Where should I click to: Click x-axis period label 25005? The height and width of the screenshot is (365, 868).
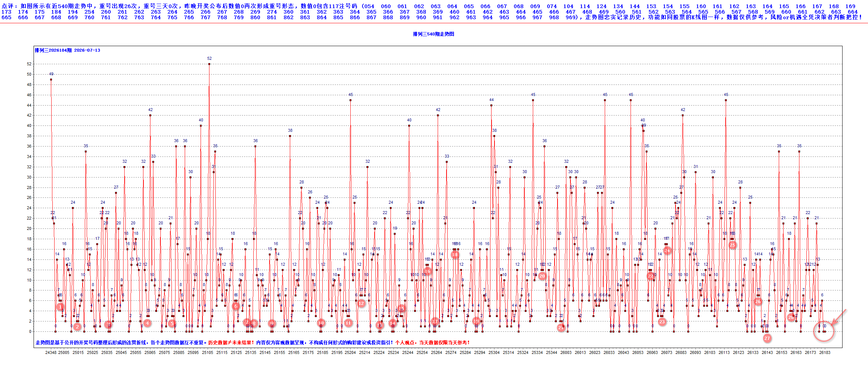(x=64, y=352)
